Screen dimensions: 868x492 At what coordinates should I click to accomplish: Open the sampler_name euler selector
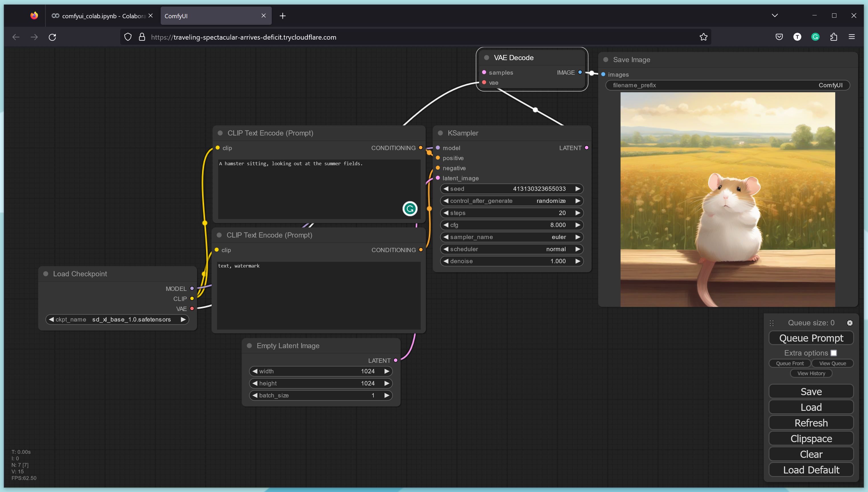click(x=512, y=237)
